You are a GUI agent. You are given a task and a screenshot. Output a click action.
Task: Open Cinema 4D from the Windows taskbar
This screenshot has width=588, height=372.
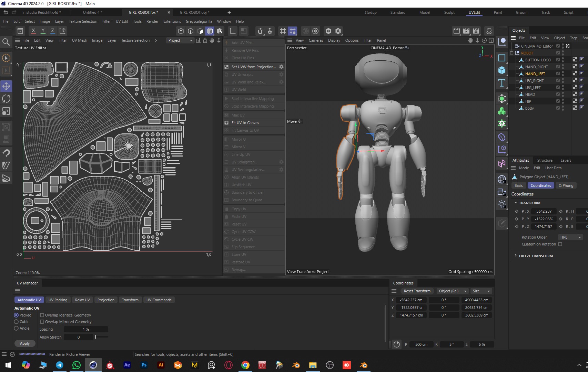[93, 365]
